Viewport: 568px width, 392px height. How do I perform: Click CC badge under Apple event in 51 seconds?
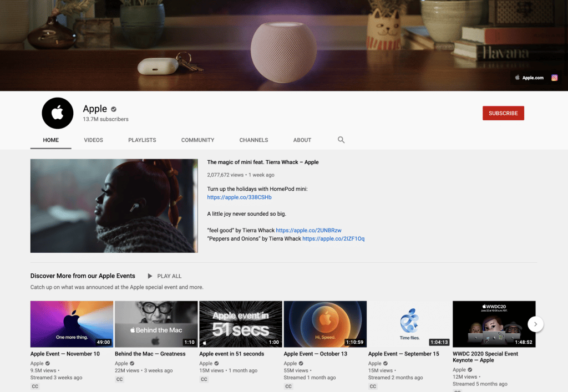click(204, 379)
